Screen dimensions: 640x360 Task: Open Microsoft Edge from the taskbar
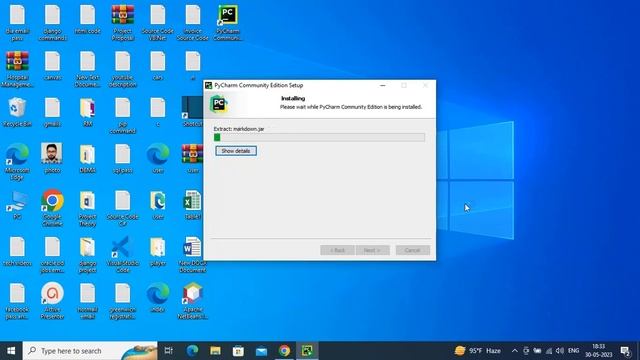coord(192,351)
